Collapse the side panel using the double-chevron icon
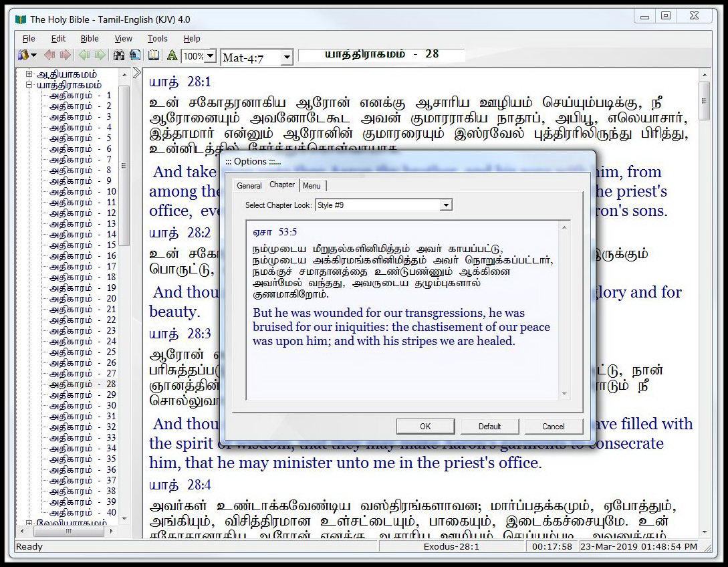The image size is (728, 567). pyautogui.click(x=136, y=72)
